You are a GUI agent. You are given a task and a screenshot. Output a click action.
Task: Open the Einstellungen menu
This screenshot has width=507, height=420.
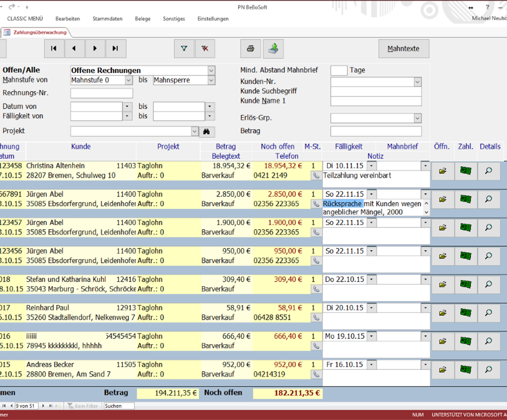[x=213, y=19]
